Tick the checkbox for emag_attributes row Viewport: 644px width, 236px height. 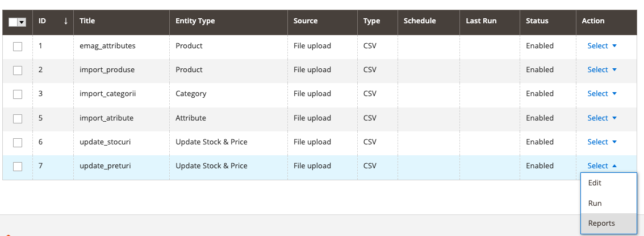(x=18, y=47)
